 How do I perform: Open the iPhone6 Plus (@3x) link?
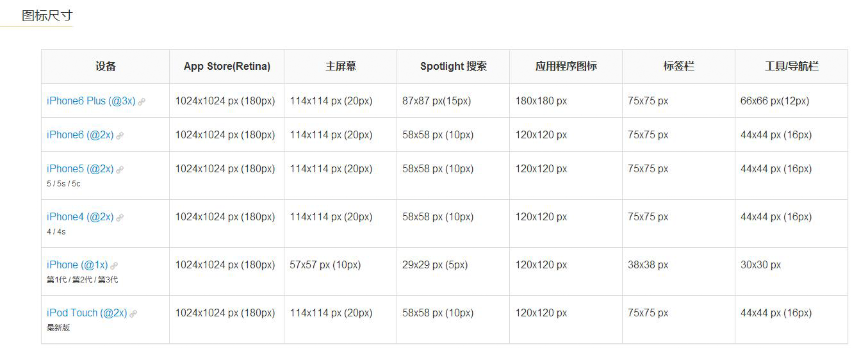[x=91, y=101]
